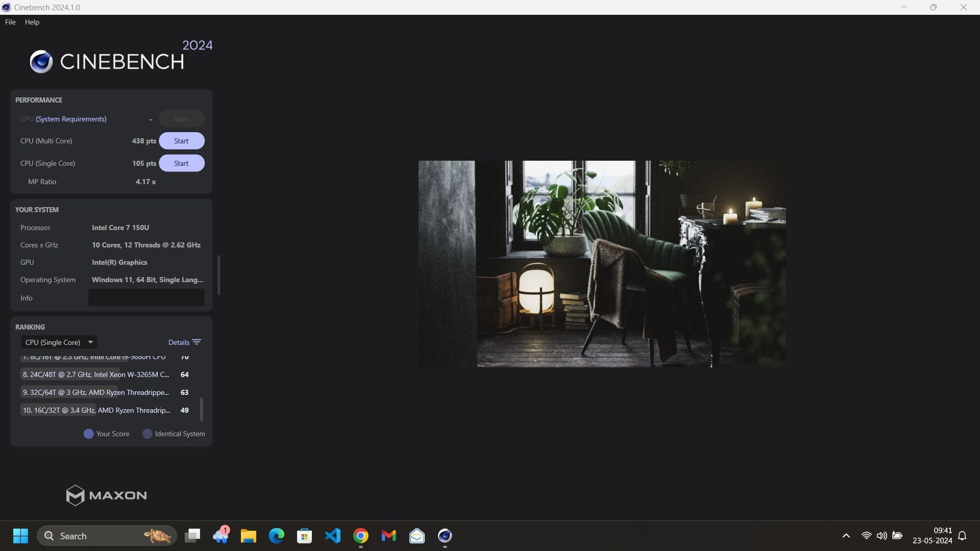Select ranking entry 8 Intel Xeon W-3265M
This screenshot has height=551, width=980.
[x=105, y=374]
